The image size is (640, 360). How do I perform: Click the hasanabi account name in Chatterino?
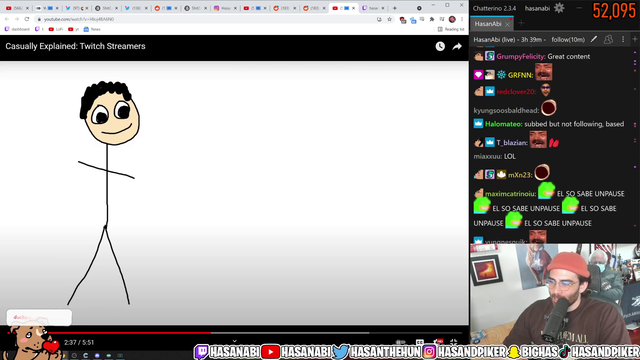[x=537, y=8]
